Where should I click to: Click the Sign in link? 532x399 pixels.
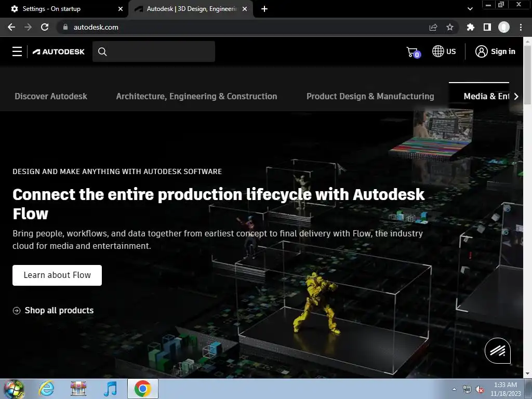tap(503, 51)
